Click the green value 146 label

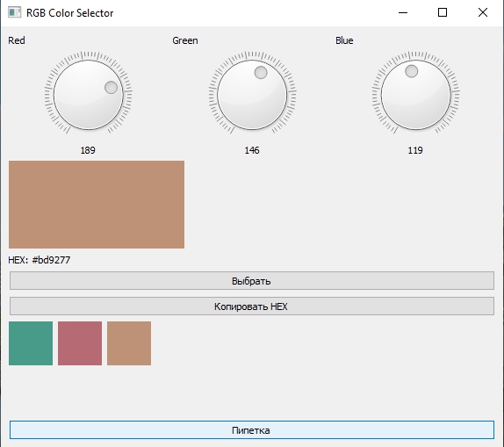tap(252, 150)
